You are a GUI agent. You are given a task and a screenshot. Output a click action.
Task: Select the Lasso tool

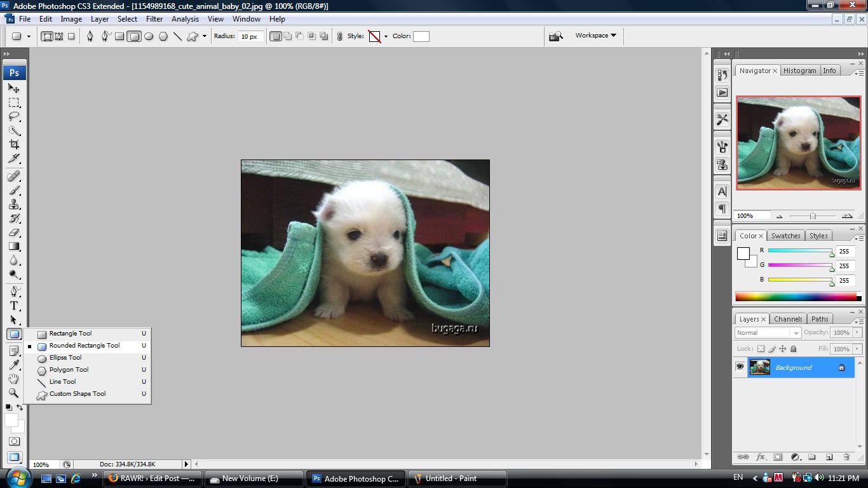pyautogui.click(x=14, y=117)
